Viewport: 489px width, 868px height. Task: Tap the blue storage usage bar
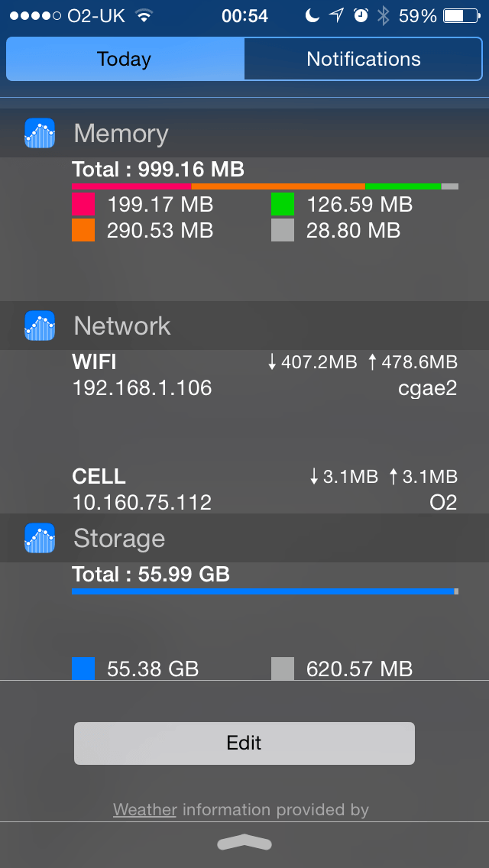point(263,591)
